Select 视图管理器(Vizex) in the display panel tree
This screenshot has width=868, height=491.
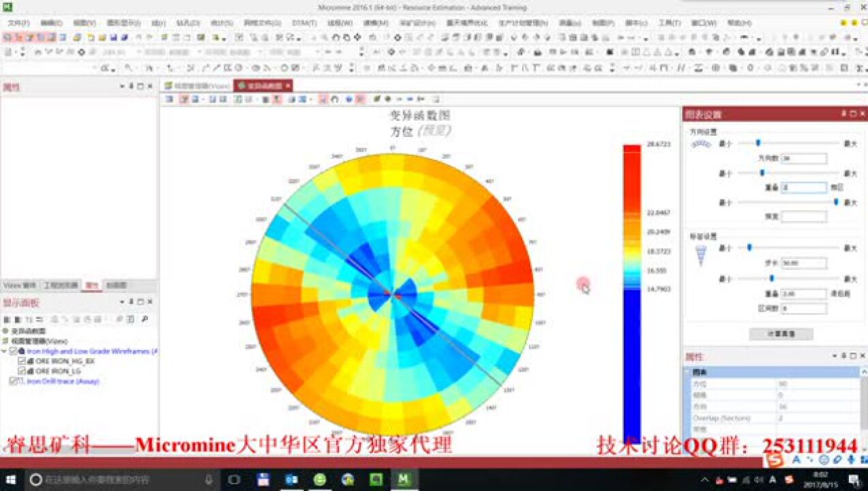pos(39,341)
